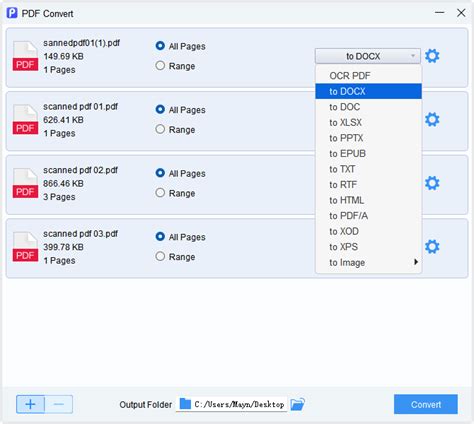Open settings gear for scanned pdf 02.pdf
Screen dimensions: 474x424
coord(432,183)
